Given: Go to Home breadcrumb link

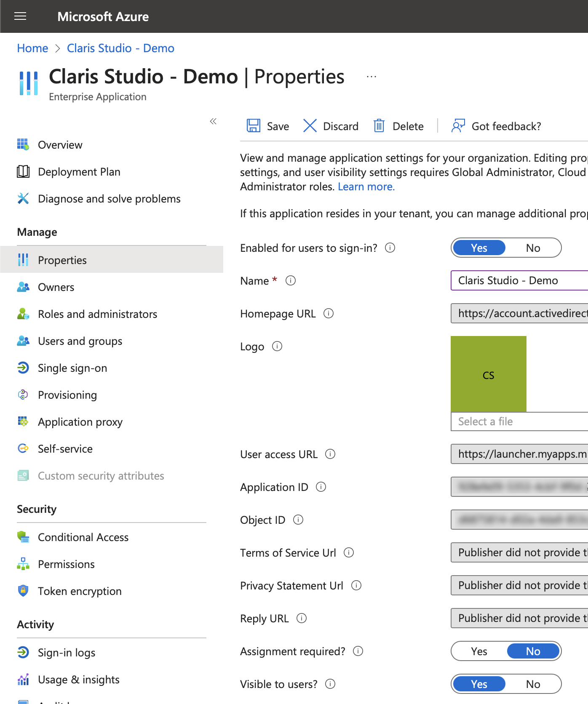Looking at the screenshot, I should click(32, 48).
